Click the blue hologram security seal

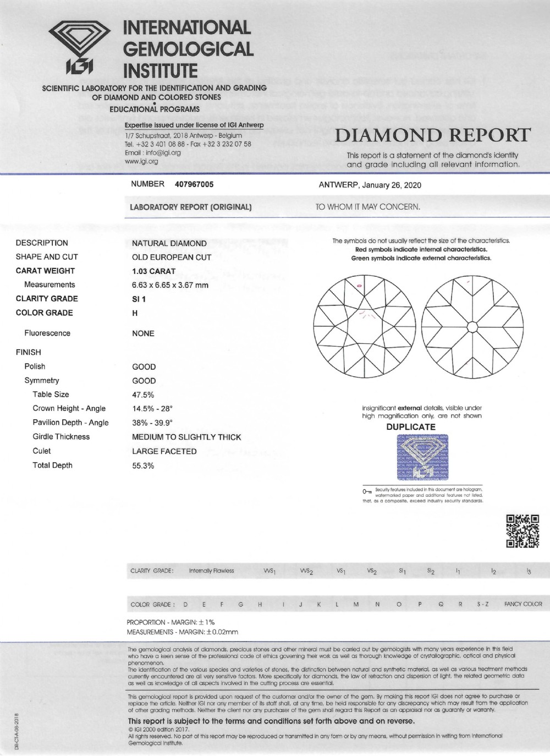click(x=422, y=458)
